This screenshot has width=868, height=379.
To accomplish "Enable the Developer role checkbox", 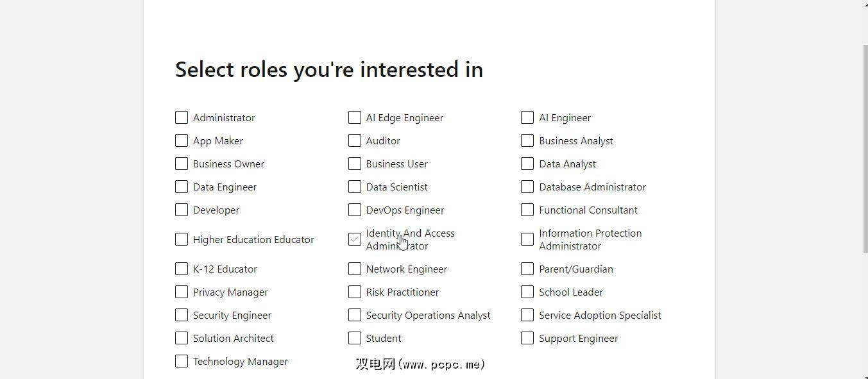I will pyautogui.click(x=182, y=210).
